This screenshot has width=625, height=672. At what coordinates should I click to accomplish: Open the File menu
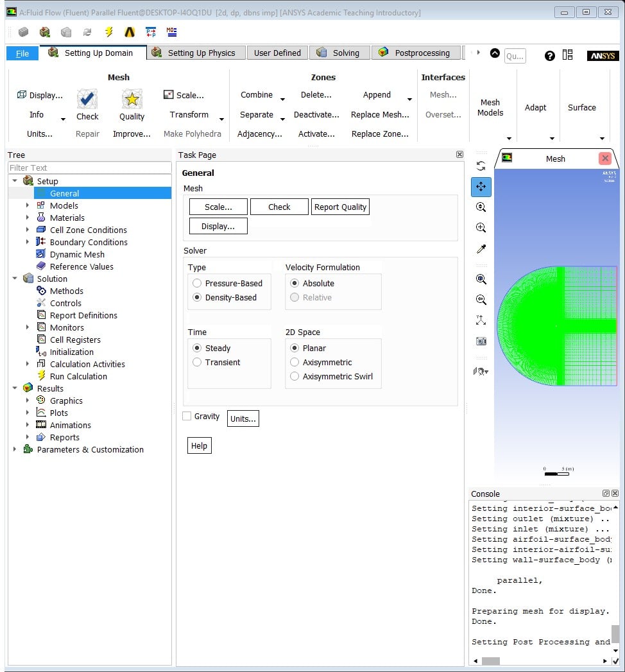pyautogui.click(x=22, y=53)
